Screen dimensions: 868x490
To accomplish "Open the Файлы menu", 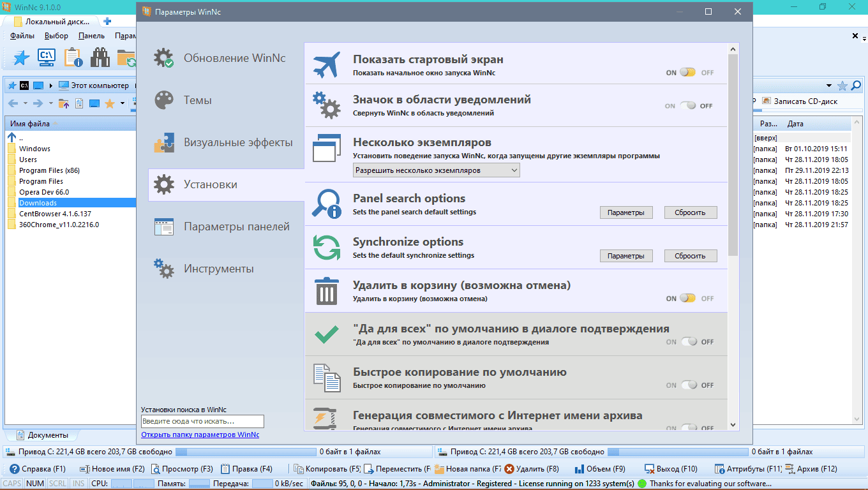I will click(22, 36).
